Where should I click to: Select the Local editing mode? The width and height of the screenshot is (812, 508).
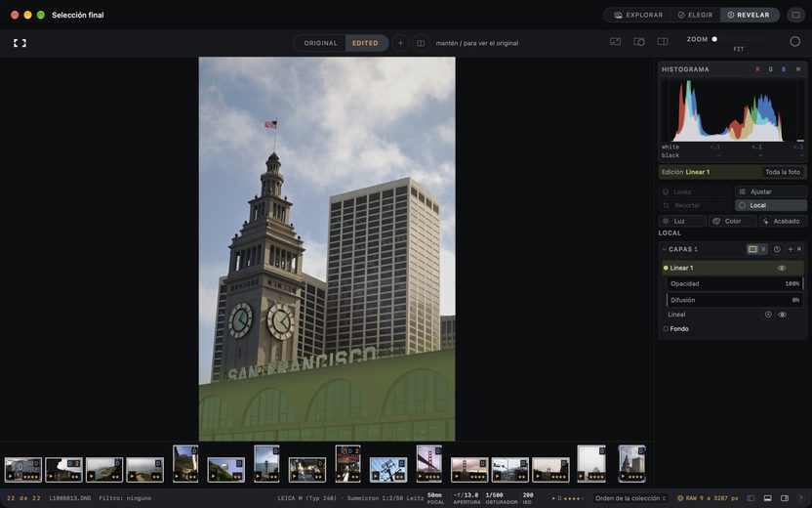pos(771,205)
